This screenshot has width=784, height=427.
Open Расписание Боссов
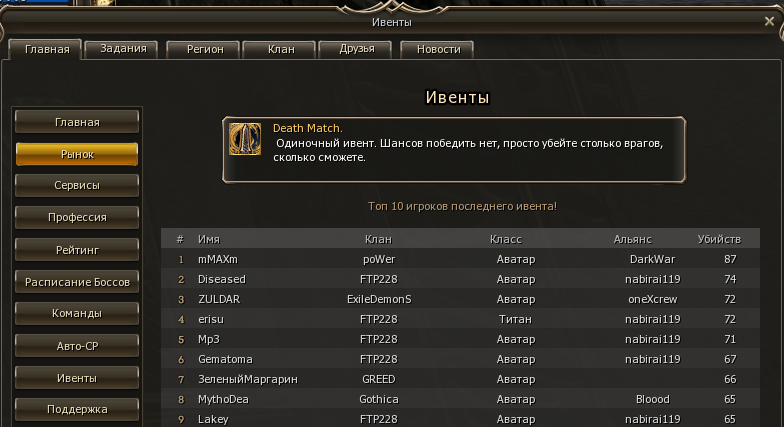coord(77,282)
